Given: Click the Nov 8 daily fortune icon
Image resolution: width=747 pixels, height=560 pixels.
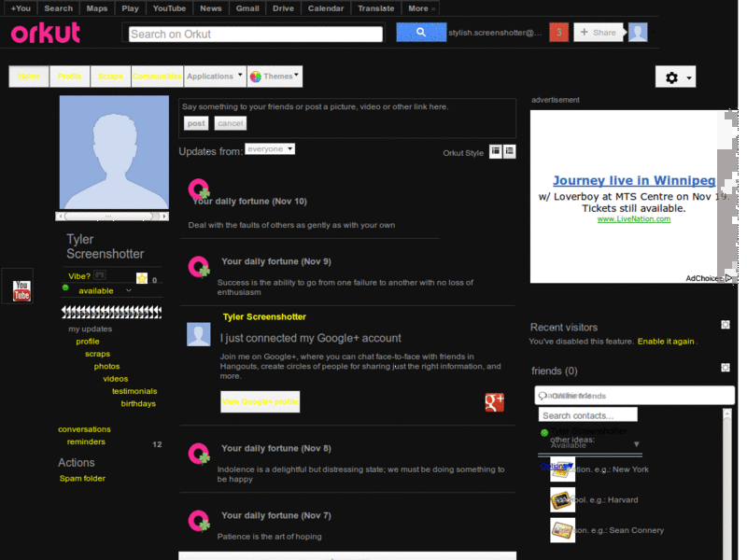Looking at the screenshot, I should click(x=199, y=454).
